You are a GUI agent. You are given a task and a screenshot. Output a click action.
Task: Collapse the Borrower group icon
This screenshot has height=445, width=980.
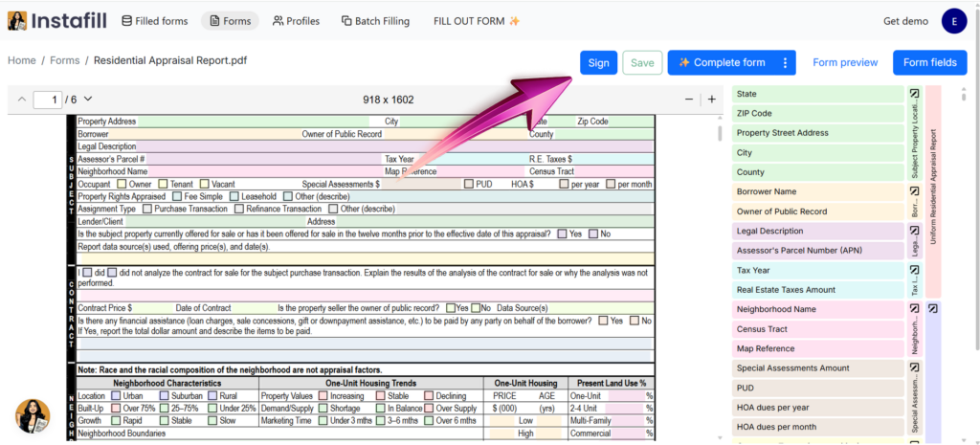tap(914, 190)
